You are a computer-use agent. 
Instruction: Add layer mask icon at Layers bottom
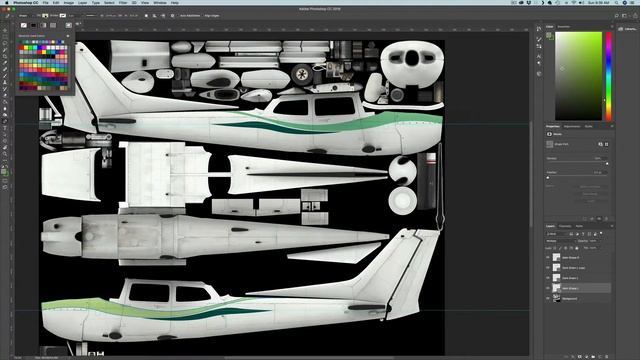pyautogui.click(x=580, y=357)
